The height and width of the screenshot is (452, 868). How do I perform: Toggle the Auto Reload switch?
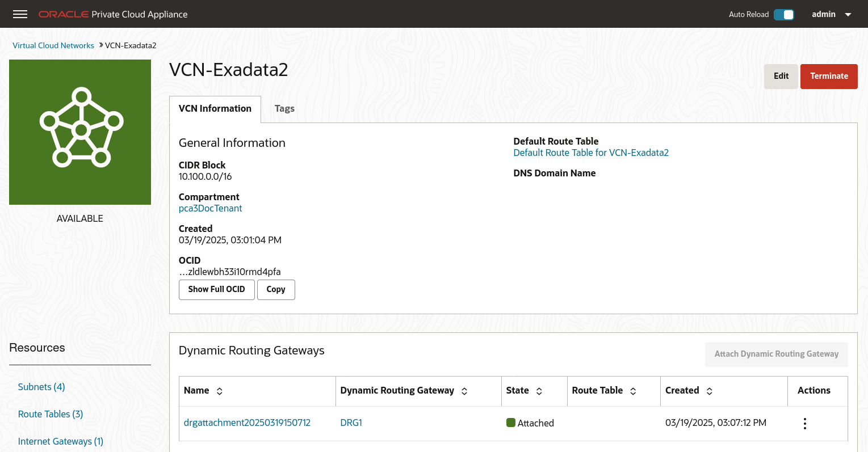point(784,15)
